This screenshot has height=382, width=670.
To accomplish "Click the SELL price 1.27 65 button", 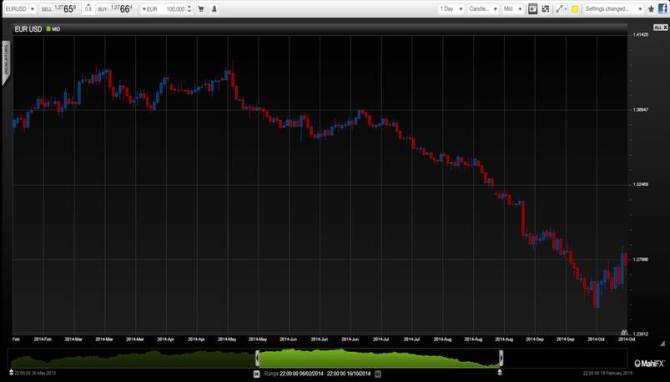I will [59, 9].
